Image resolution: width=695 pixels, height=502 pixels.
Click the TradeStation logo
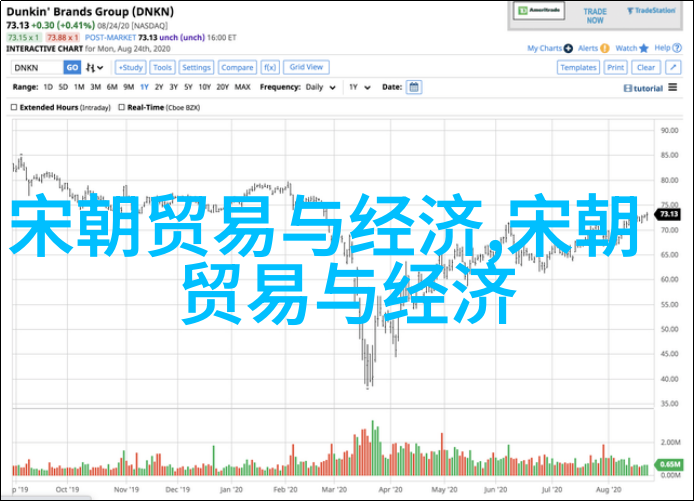(x=651, y=11)
